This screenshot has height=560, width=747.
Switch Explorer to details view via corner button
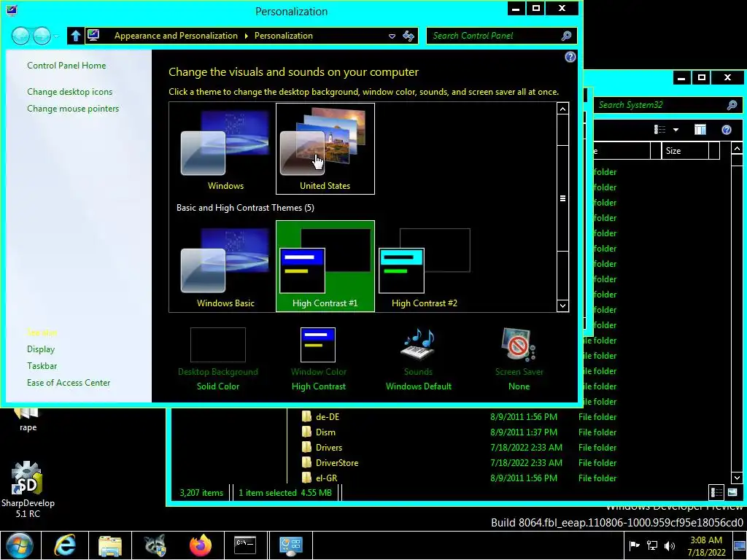pyautogui.click(x=716, y=492)
